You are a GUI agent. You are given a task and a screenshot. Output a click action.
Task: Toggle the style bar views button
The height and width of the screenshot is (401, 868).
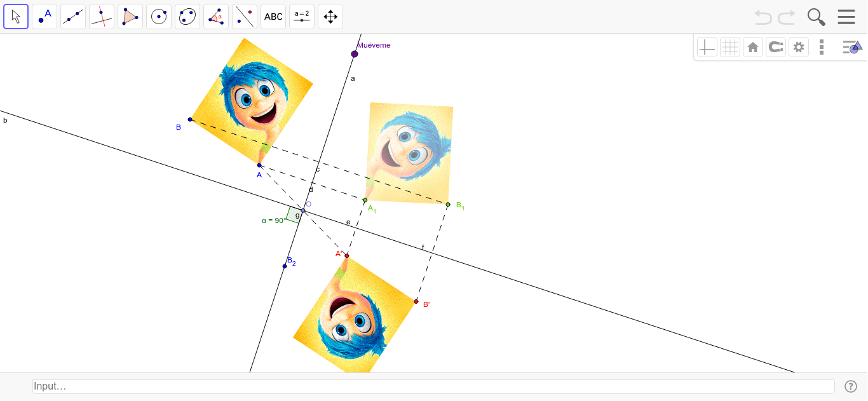[x=852, y=47]
